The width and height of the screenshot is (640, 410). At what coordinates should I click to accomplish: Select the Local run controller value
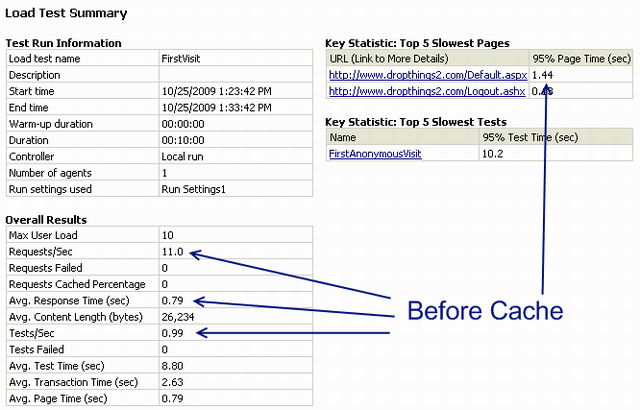click(x=182, y=157)
